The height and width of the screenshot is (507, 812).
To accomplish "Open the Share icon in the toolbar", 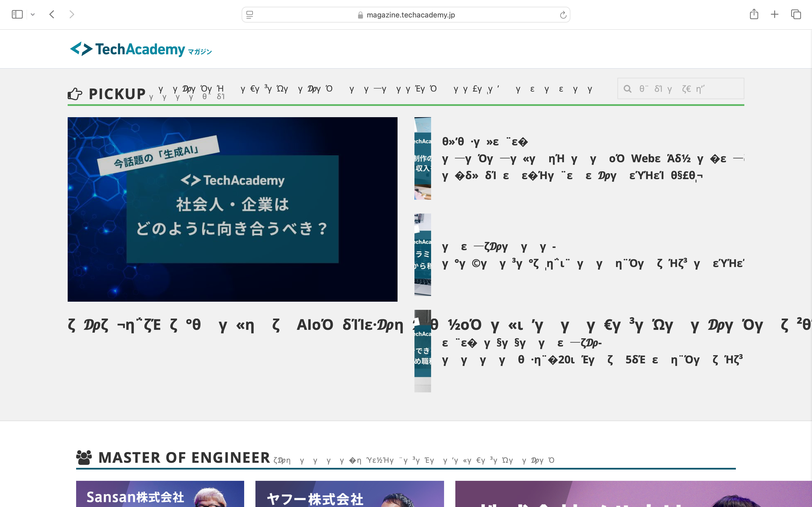I will [x=754, y=14].
